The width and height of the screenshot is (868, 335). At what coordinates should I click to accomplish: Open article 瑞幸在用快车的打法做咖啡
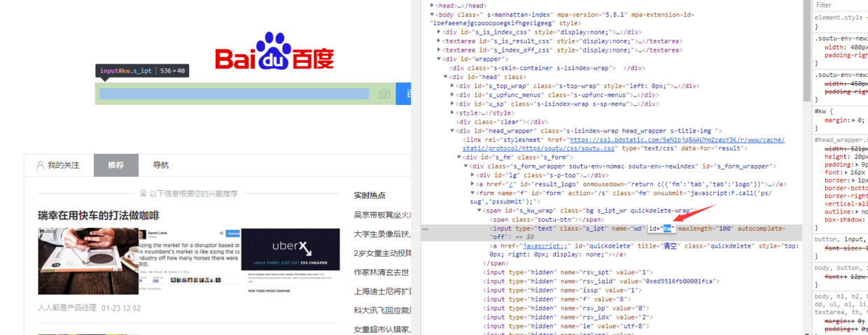click(99, 215)
